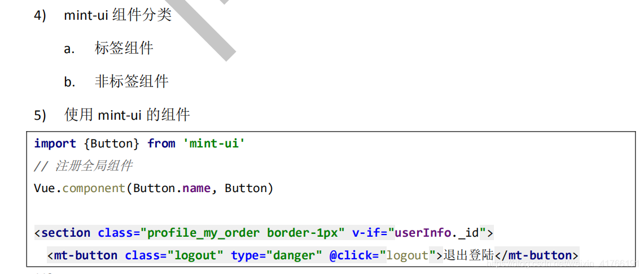
Task: Click the mt-button line with 退出登陆
Action: coord(313,255)
